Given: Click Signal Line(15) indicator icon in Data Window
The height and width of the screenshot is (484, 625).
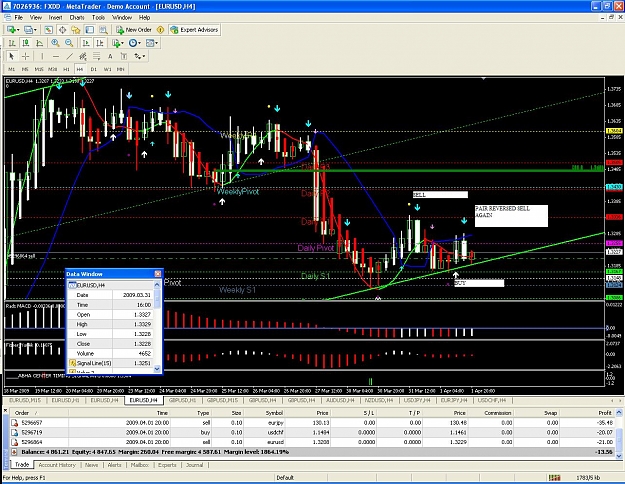Looking at the screenshot, I should coord(72,363).
